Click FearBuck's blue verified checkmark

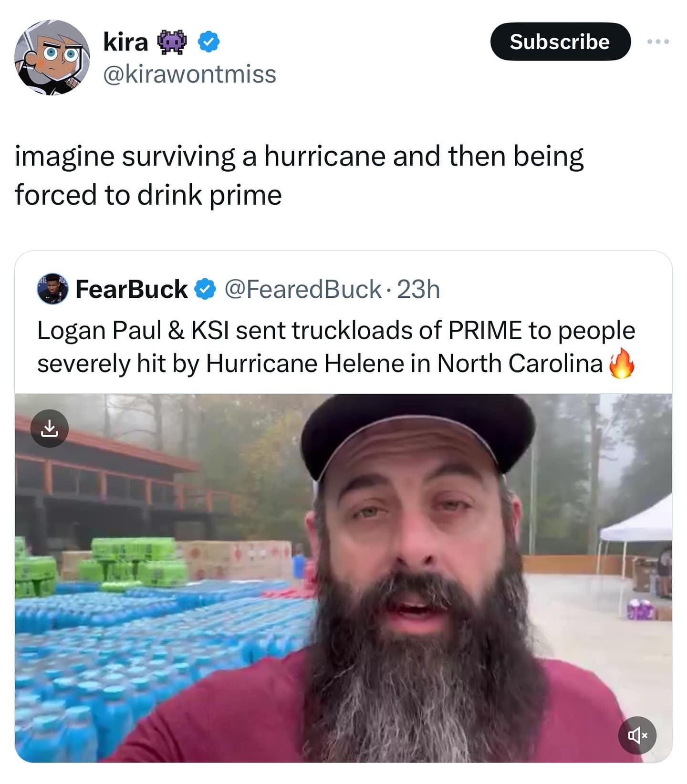point(206,289)
